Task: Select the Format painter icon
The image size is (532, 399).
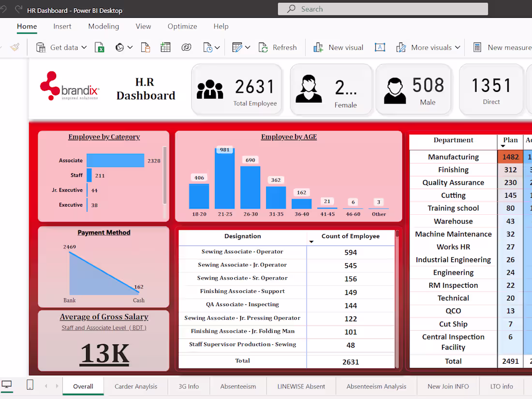Action: point(15,47)
